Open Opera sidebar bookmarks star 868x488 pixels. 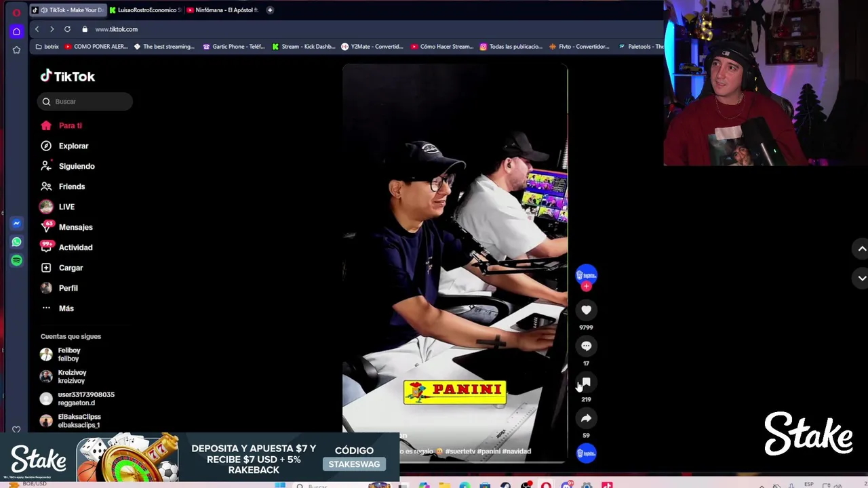point(16,49)
